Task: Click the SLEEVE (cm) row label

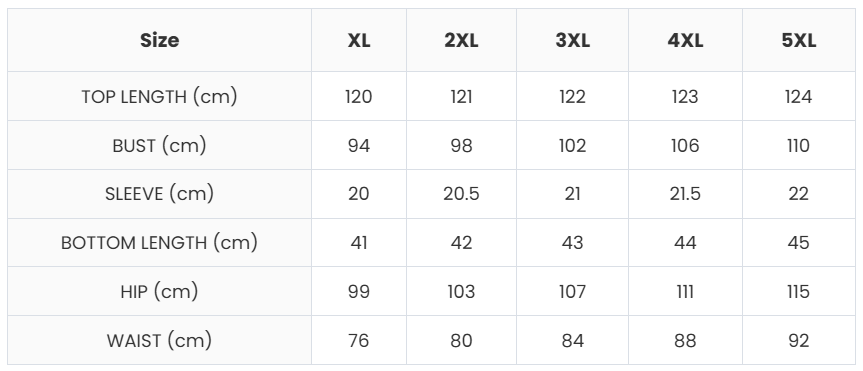Action: [160, 194]
